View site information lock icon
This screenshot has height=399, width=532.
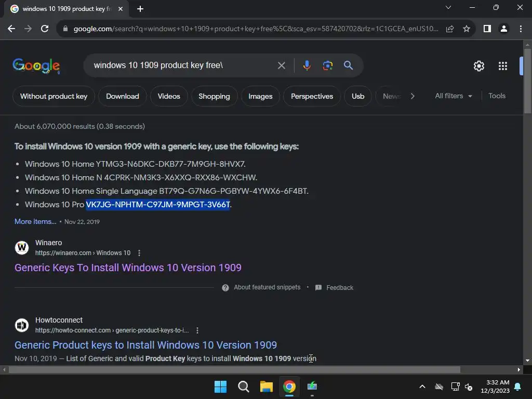click(65, 29)
